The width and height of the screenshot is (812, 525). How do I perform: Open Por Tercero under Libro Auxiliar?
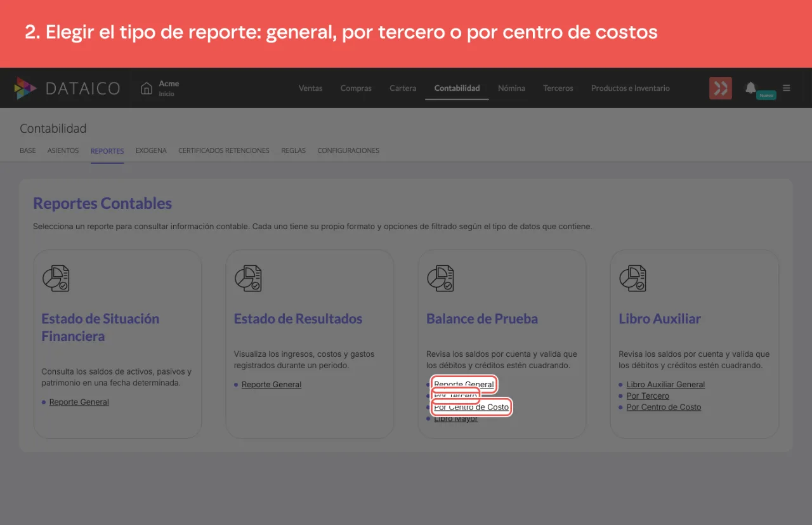(648, 396)
